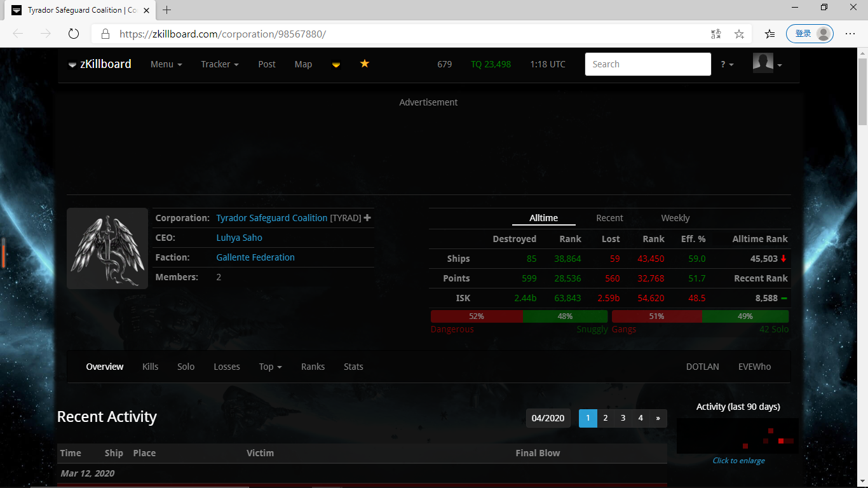Expand the Menu dropdown in navbar
The height and width of the screenshot is (488, 868).
click(166, 64)
